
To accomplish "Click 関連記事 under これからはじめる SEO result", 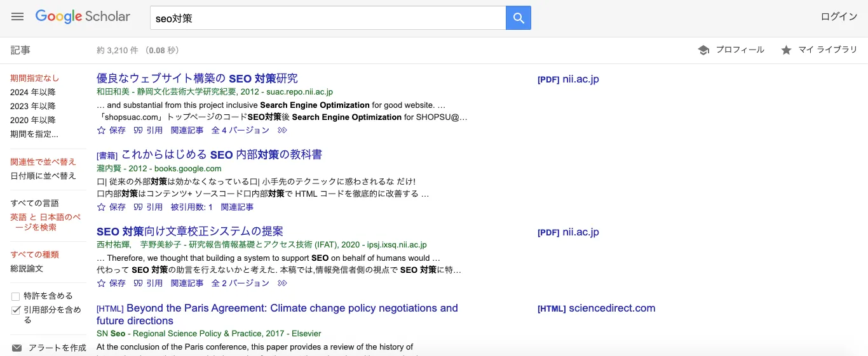I will pyautogui.click(x=237, y=207).
